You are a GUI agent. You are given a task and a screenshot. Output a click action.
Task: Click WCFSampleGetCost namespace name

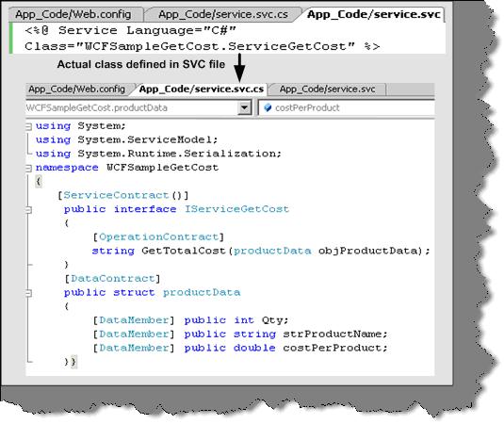coord(163,168)
